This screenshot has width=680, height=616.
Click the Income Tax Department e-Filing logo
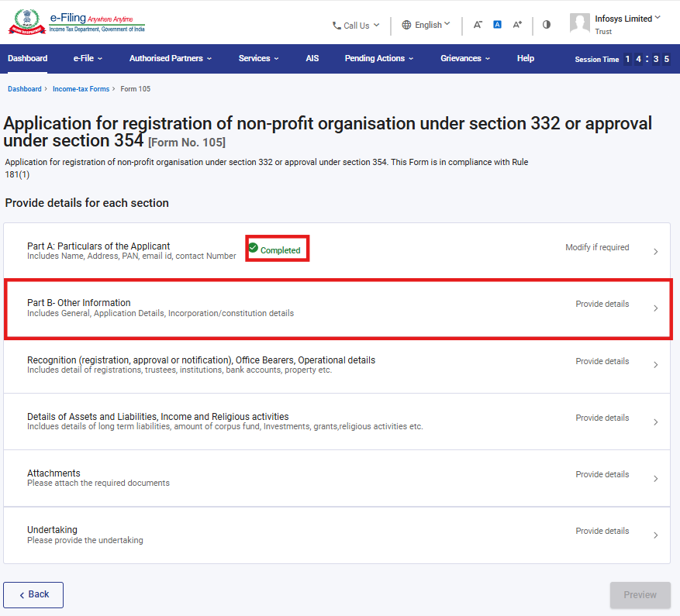(76, 22)
